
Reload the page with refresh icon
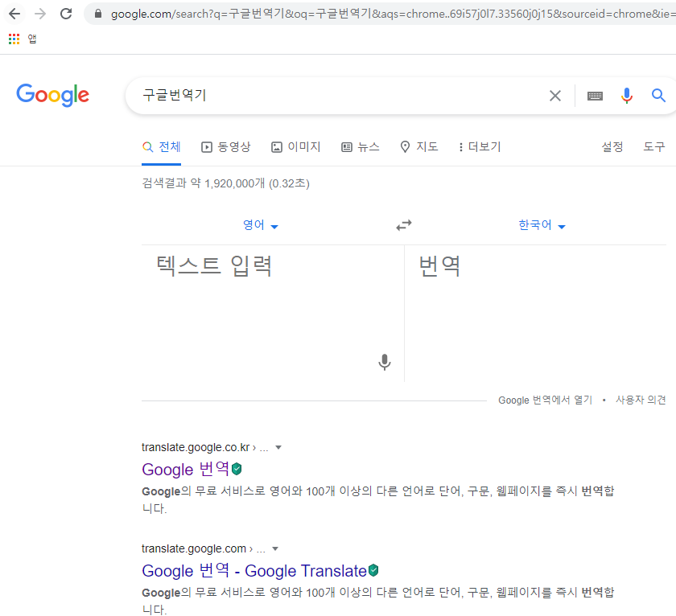66,14
